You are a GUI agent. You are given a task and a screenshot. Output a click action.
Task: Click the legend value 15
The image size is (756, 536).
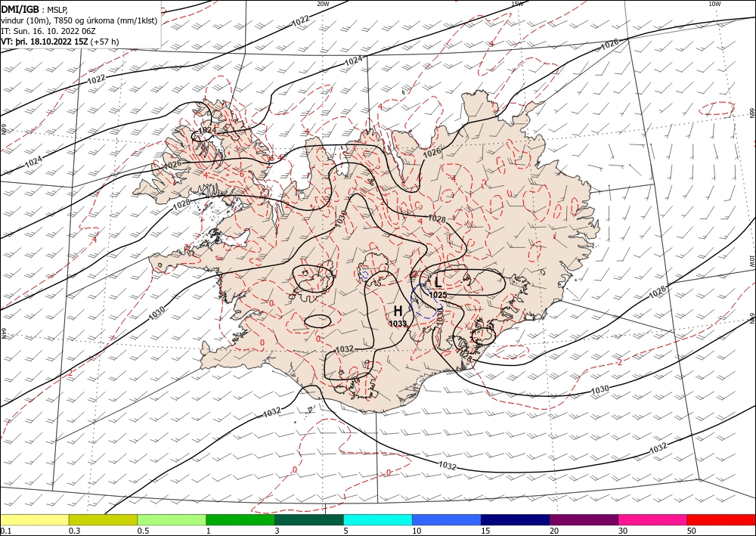pos(485,531)
